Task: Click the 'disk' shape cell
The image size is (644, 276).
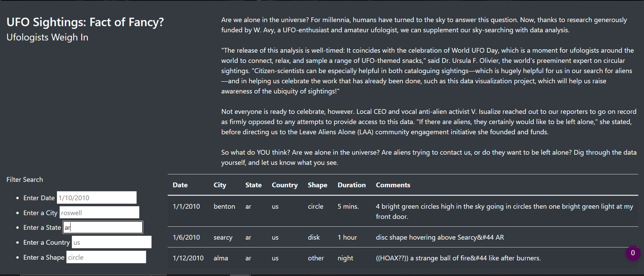Action: pos(314,237)
